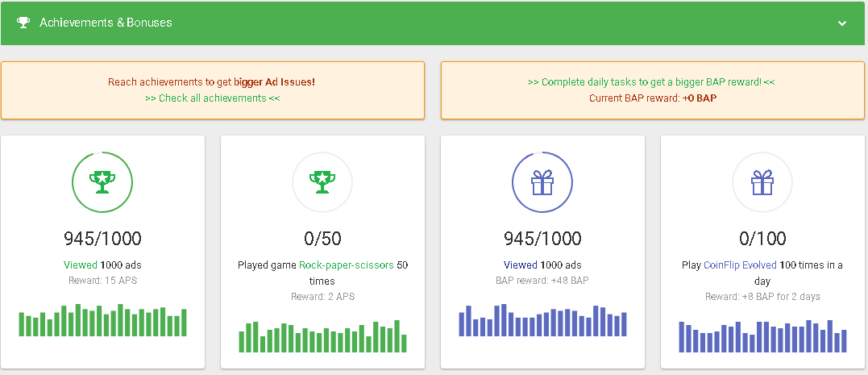Screen dimensions: 868x375
Task: Open the blue Viewed link in BAP reward card
Action: (521, 265)
